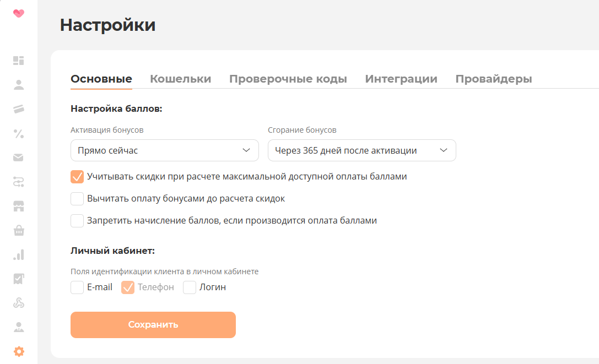599x364 pixels.
Task: Open the 'Сгорание бонусов' dropdown
Action: [361, 150]
